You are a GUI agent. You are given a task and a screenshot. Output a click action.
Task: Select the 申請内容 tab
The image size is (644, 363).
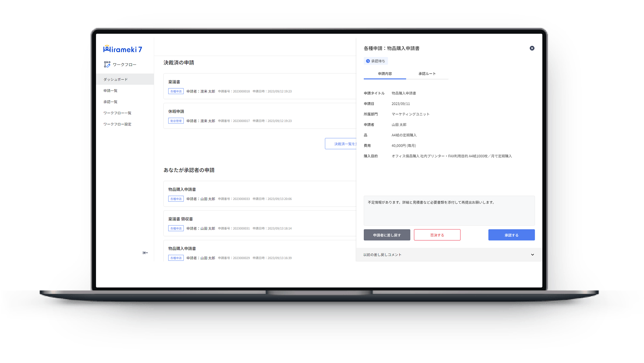(384, 73)
